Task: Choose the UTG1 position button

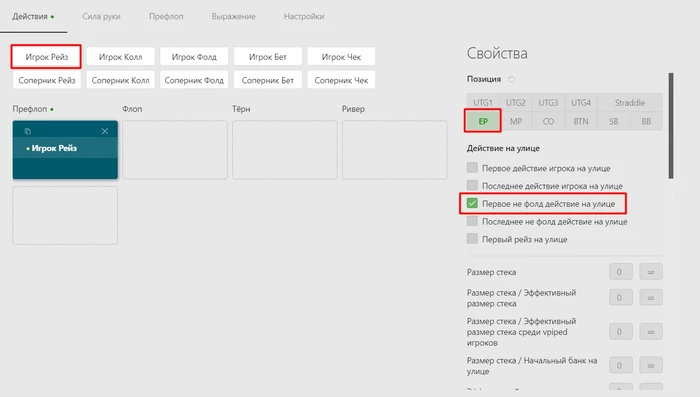Action: tap(483, 103)
